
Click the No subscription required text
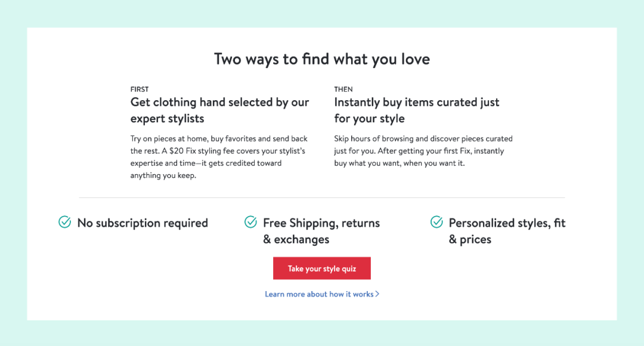pos(143,223)
